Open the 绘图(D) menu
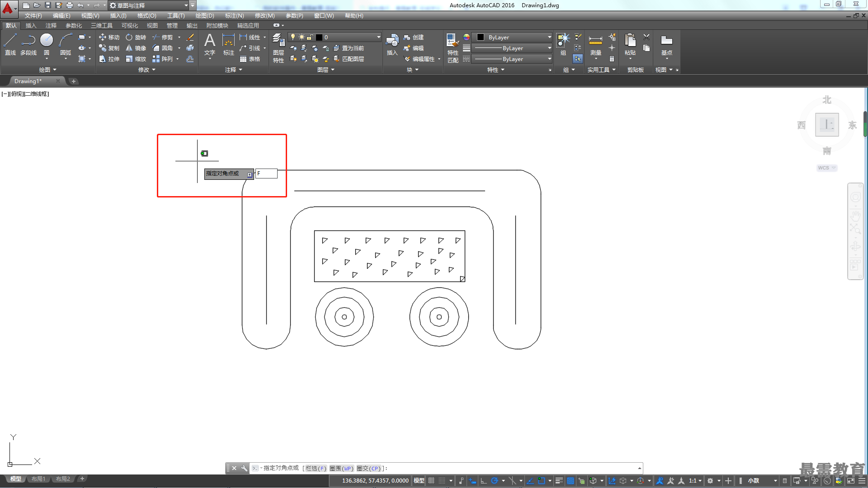This screenshot has width=868, height=488. tap(205, 16)
